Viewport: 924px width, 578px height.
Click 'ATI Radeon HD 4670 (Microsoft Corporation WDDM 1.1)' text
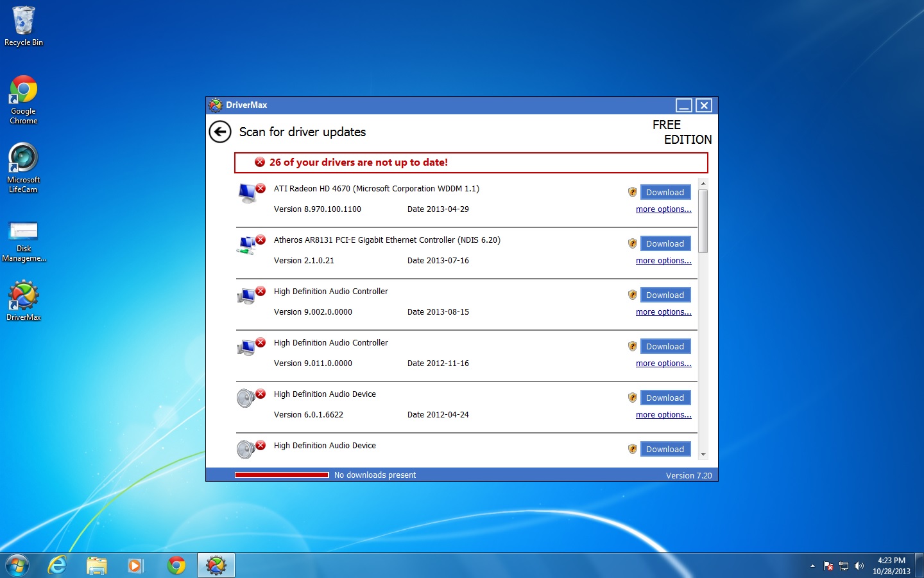tap(377, 189)
